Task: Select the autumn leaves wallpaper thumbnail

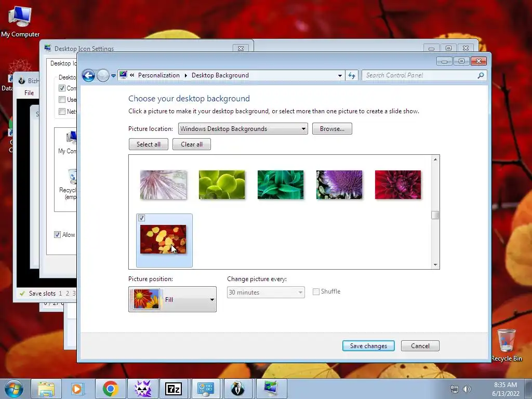Action: click(163, 239)
